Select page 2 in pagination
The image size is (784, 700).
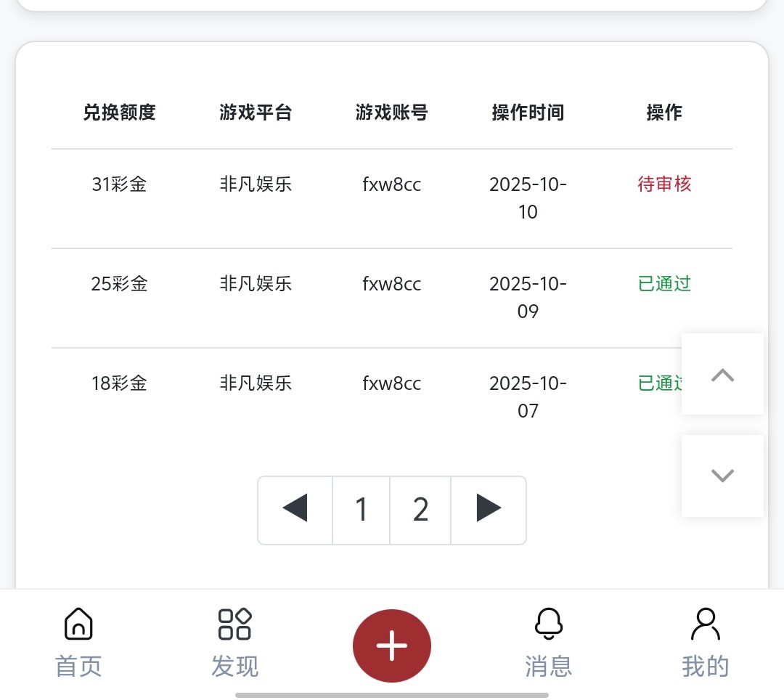coord(420,510)
